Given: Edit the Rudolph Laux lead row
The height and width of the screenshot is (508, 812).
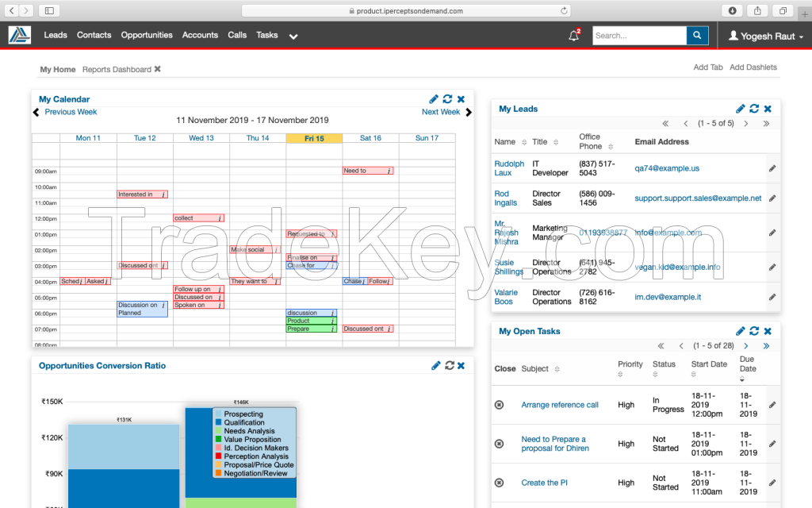Looking at the screenshot, I should pos(772,168).
